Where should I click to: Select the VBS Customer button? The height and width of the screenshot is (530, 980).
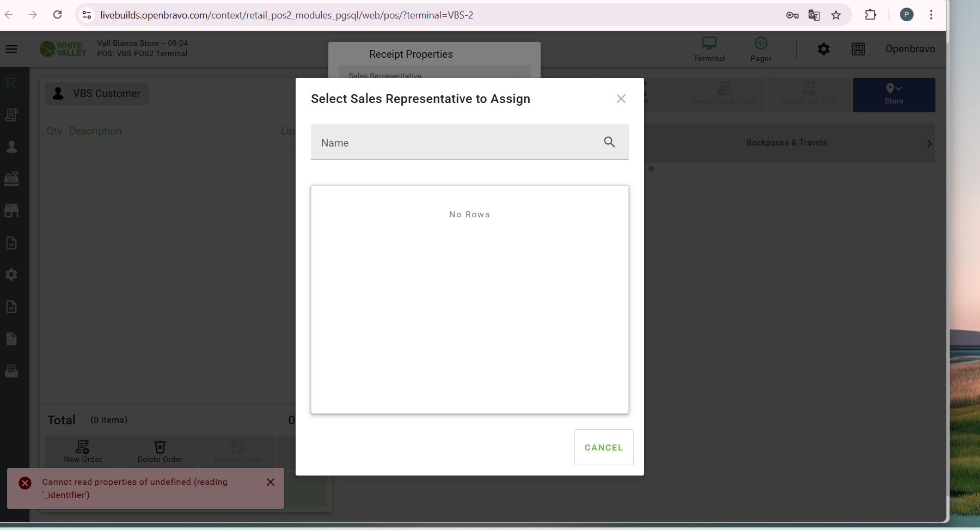(x=96, y=94)
